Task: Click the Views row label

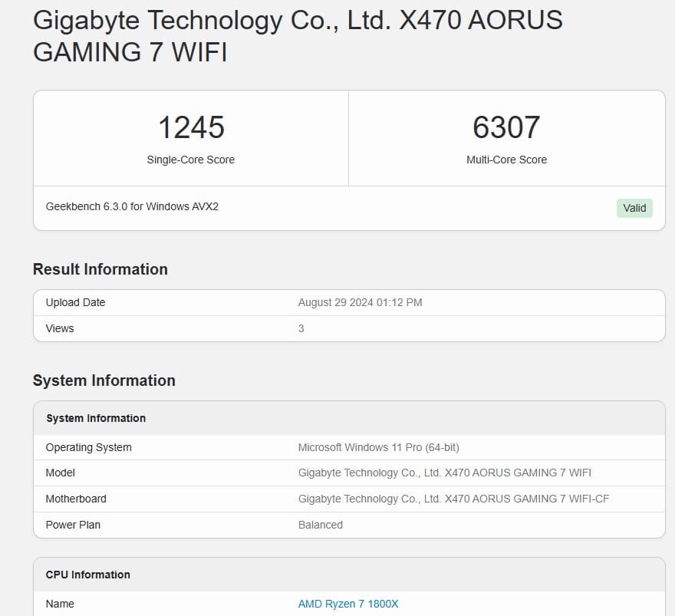Action: (60, 328)
